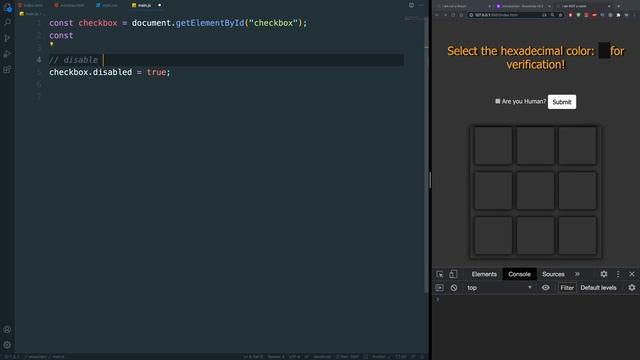Viewport: 640px width, 360px height.
Task: Click the red extension icon in browser toolbar
Action: [571, 15]
